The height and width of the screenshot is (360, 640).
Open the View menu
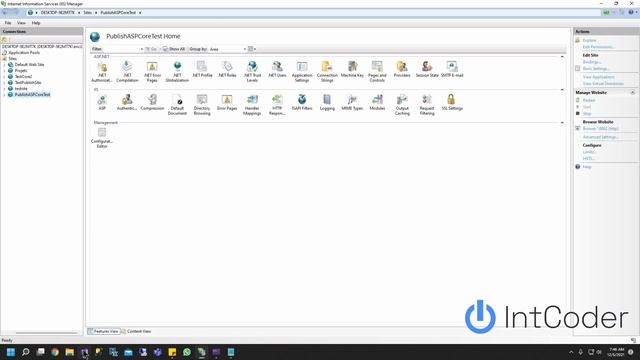(x=21, y=23)
